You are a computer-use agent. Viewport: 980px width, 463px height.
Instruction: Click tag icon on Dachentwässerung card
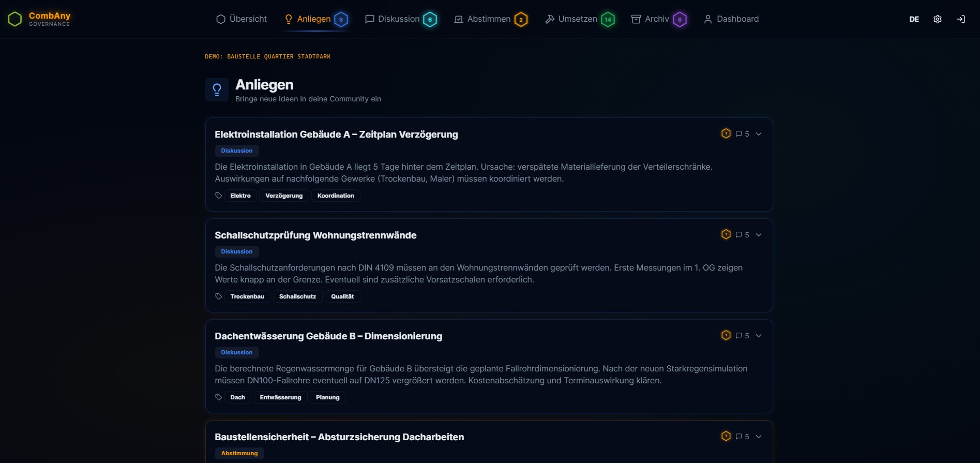[x=219, y=397]
